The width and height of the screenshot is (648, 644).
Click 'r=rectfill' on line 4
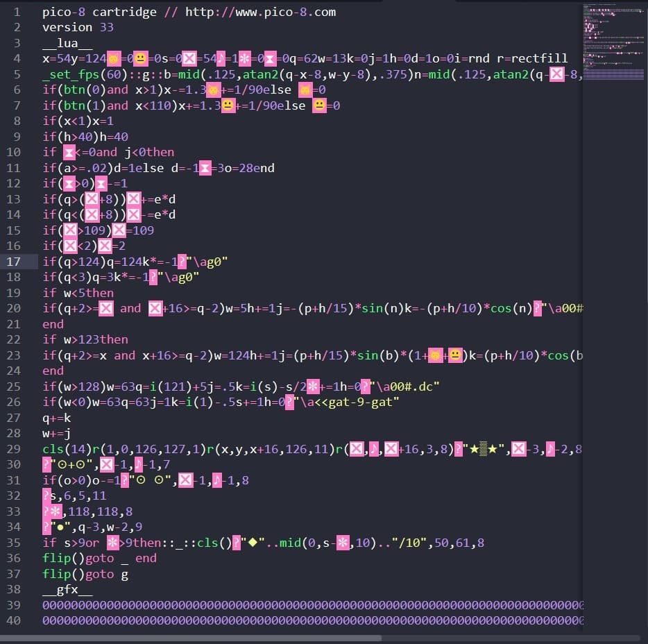click(x=532, y=59)
